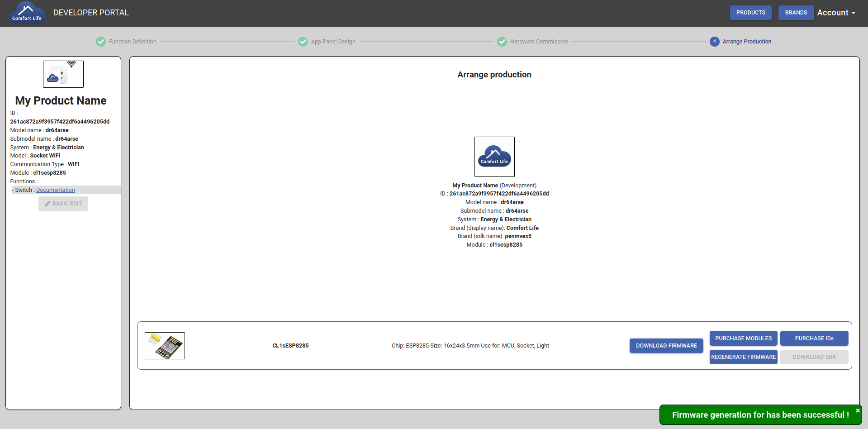Close the firmware success notification
The image size is (868, 429).
[858, 411]
